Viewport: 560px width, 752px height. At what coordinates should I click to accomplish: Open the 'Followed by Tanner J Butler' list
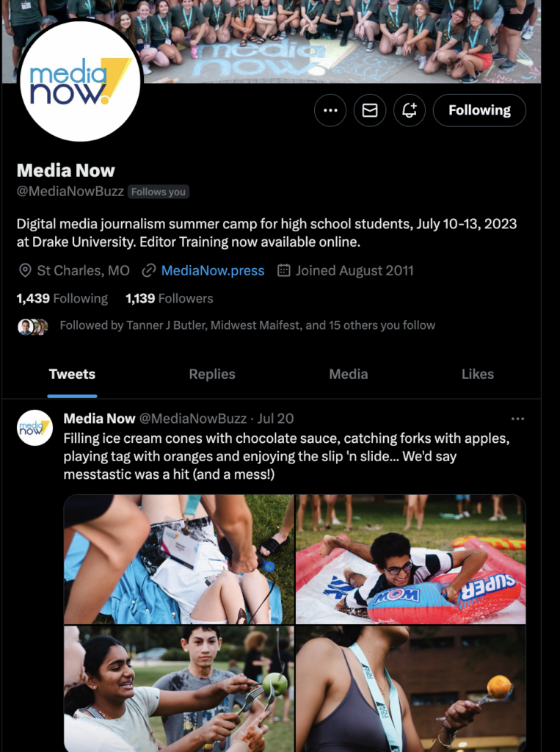[x=247, y=325]
